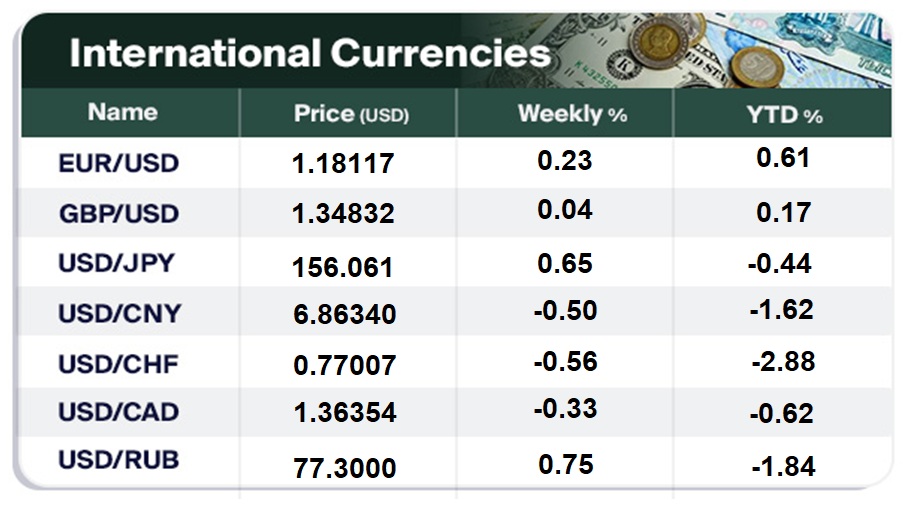This screenshot has width=903, height=522.
Task: Select the USD/RUB price 77.3000
Action: pos(344,467)
